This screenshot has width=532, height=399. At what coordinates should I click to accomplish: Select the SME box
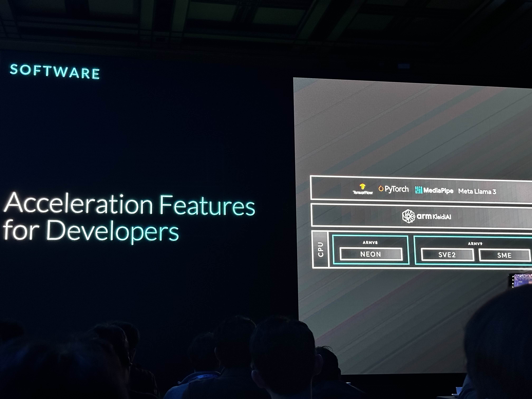tap(504, 255)
